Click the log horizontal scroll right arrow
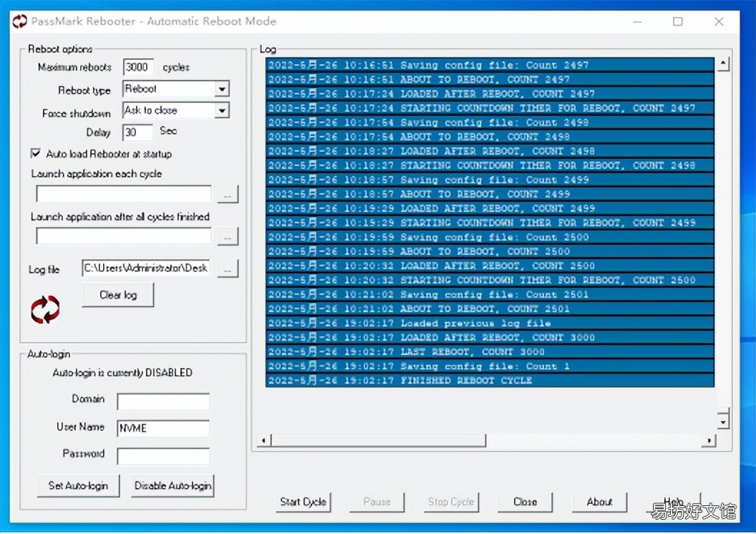Image resolution: width=756 pixels, height=534 pixels. pos(709,440)
